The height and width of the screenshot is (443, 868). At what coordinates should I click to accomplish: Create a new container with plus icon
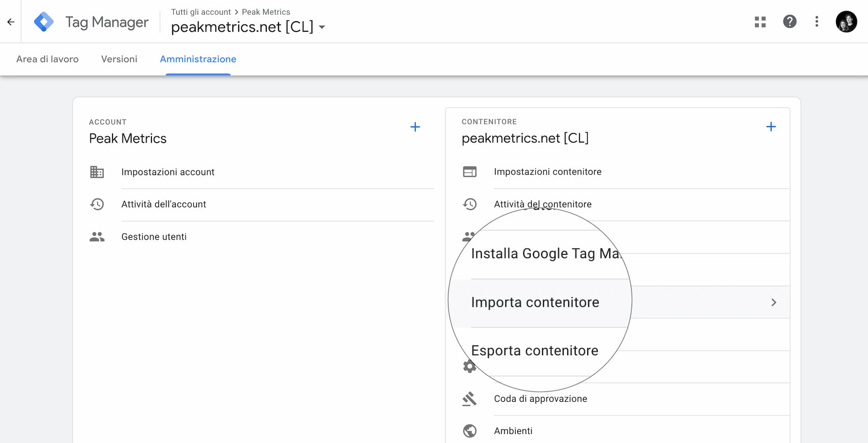point(771,127)
